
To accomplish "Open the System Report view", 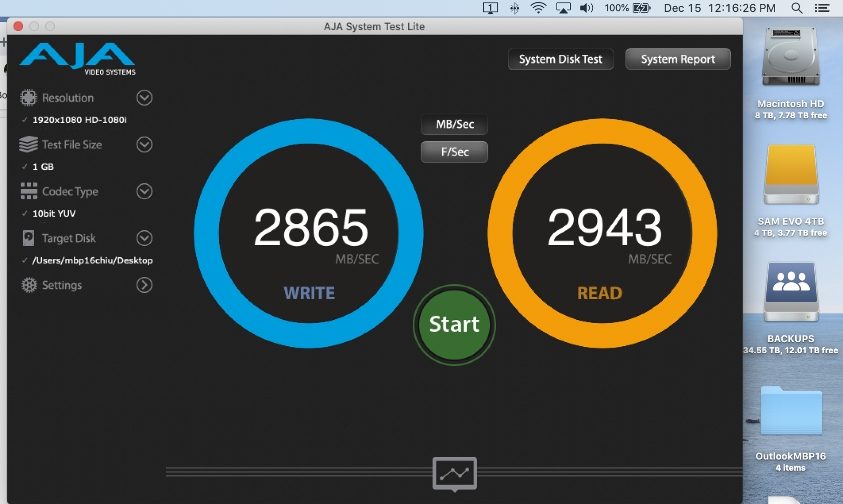I will pos(678,59).
